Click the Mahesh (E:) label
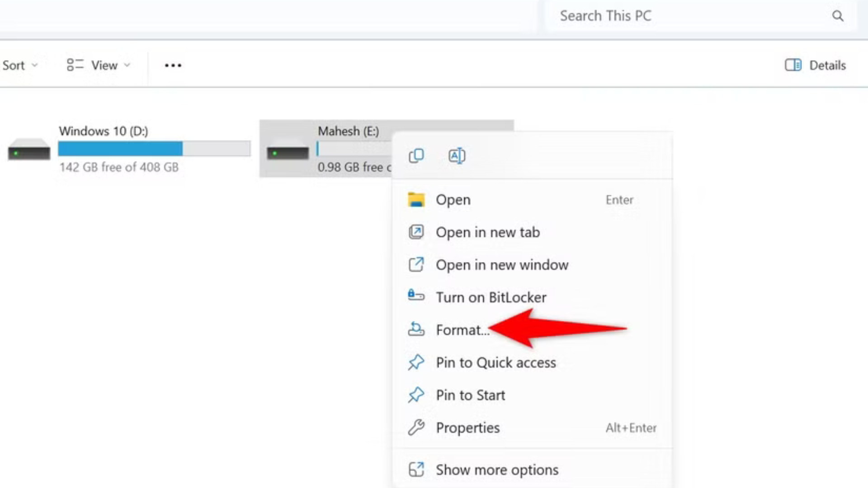This screenshot has height=488, width=868. 349,131
